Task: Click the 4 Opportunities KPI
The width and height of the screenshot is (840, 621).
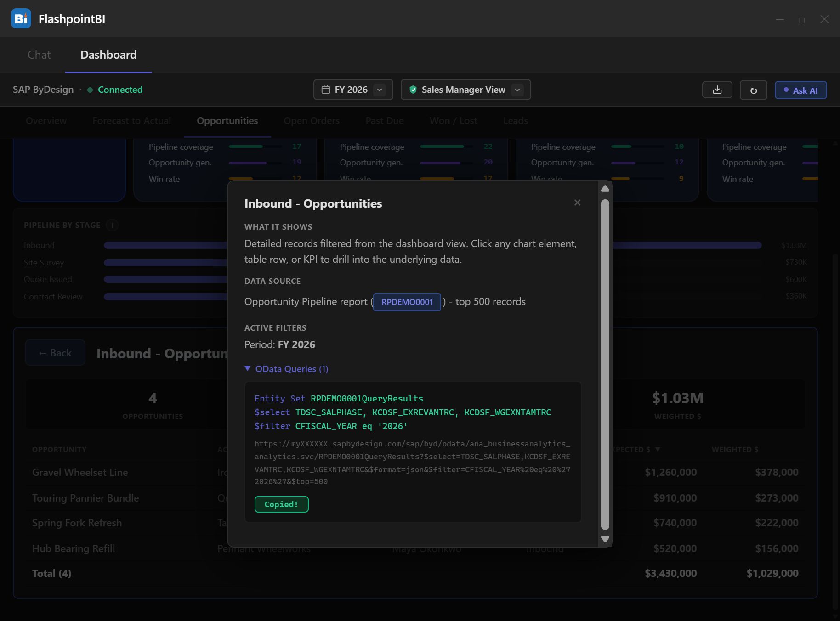Action: click(153, 404)
